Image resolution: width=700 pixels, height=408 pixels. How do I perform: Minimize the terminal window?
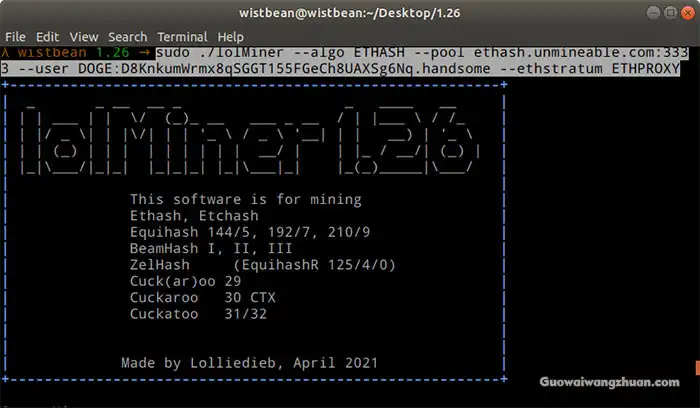tap(653, 12)
